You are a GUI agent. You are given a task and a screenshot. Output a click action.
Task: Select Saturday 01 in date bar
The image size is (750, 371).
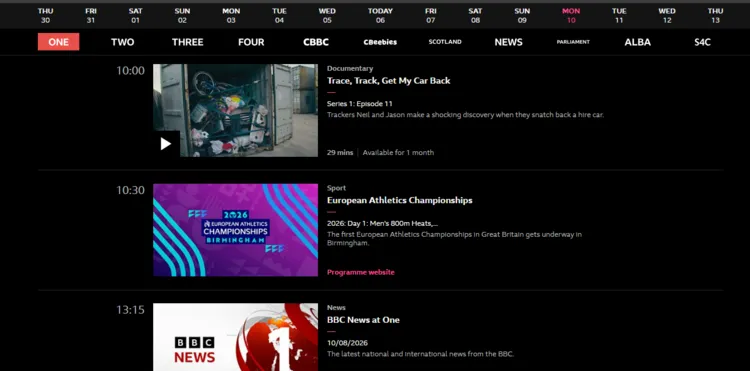(135, 15)
